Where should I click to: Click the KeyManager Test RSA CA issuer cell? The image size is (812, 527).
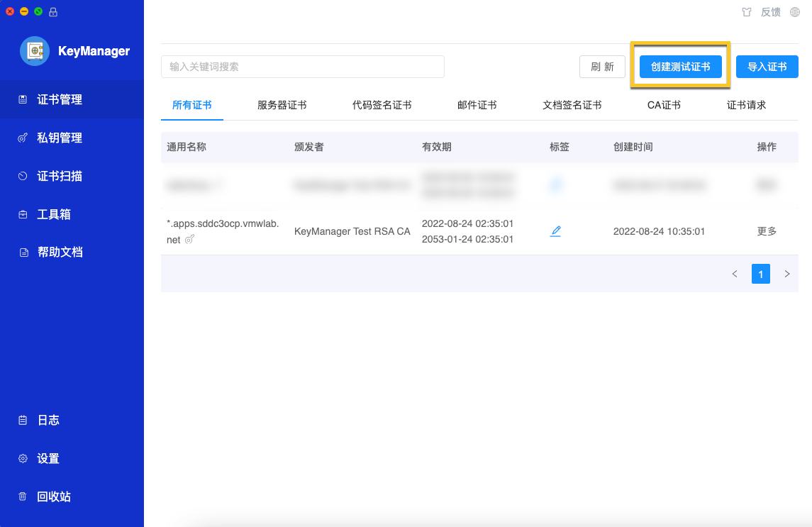352,232
